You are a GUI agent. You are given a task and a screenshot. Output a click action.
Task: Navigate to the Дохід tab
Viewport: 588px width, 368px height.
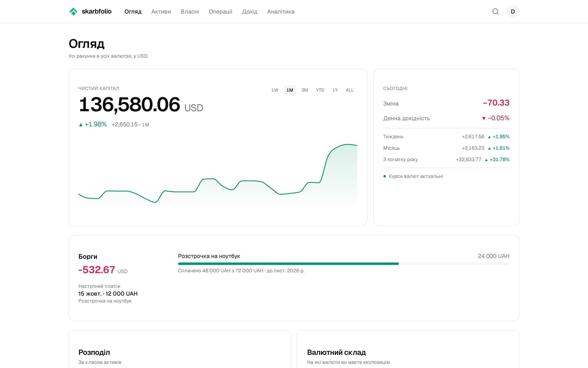point(250,11)
